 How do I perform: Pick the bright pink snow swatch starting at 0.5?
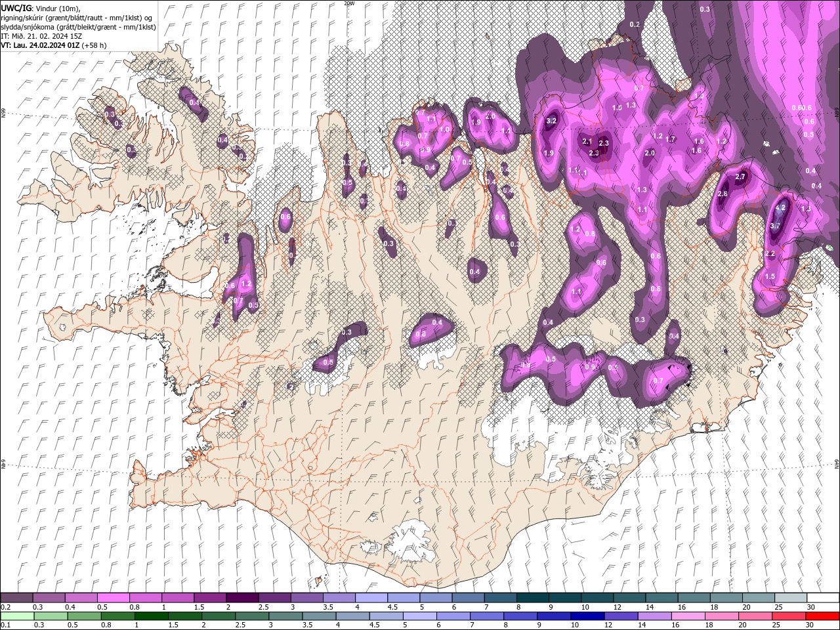[x=113, y=598]
